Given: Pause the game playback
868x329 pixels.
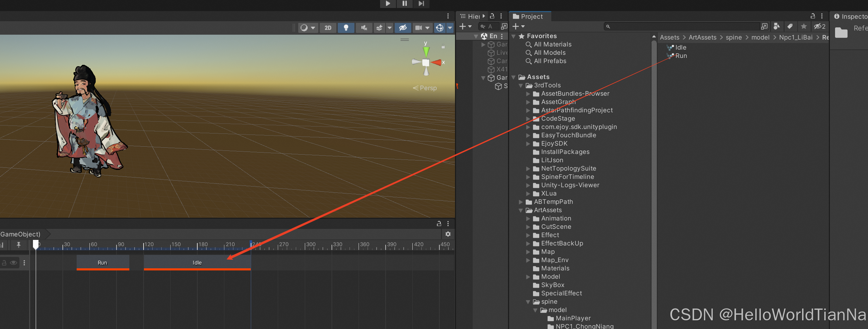Looking at the screenshot, I should pyautogui.click(x=404, y=4).
